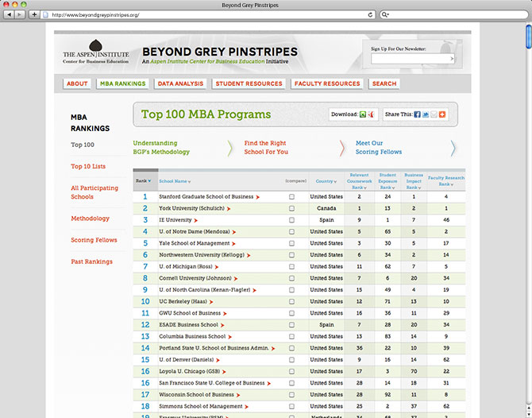Sort table by School Name column
Screen dimensions: 532x418
click(175, 181)
